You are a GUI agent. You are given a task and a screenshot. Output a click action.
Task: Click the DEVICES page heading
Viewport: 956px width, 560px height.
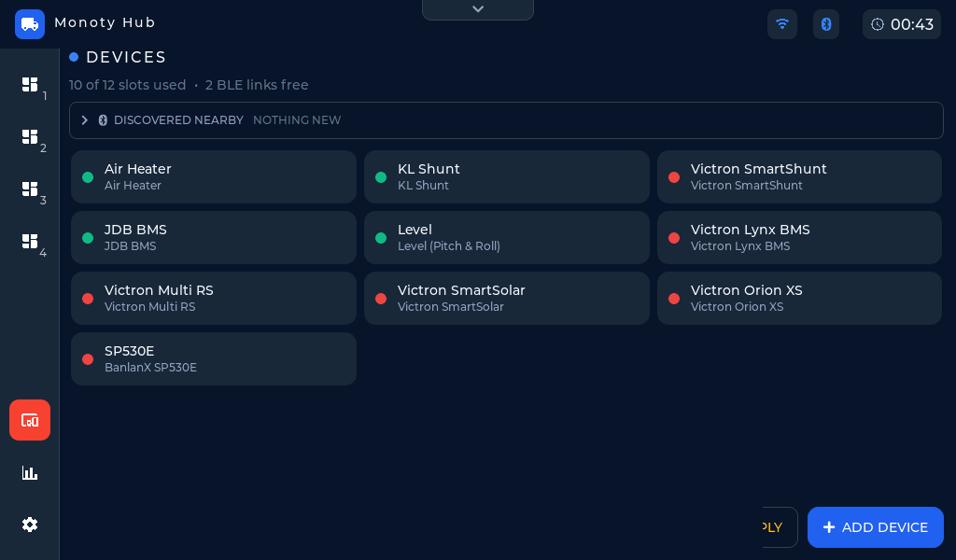126,57
